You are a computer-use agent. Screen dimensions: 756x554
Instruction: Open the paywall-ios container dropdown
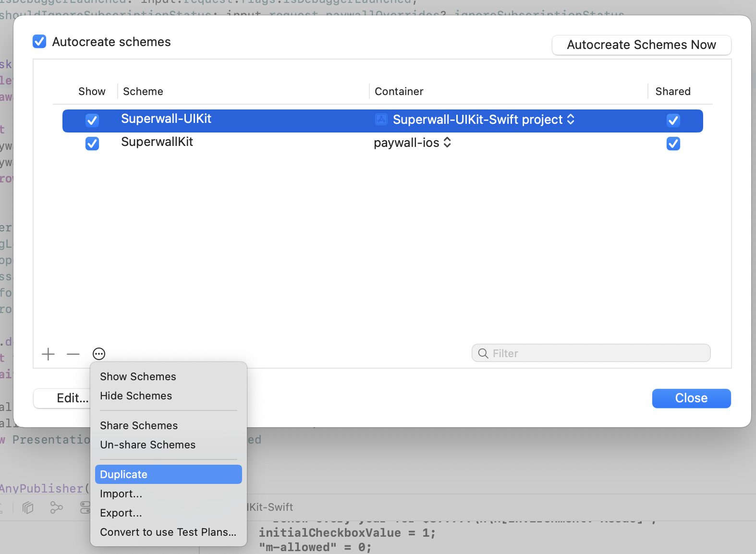click(447, 143)
